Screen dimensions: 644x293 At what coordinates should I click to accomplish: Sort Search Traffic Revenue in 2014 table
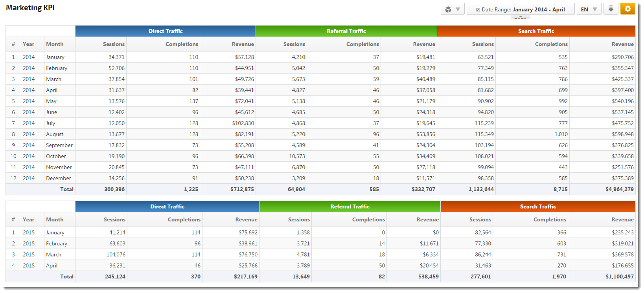[x=622, y=44]
